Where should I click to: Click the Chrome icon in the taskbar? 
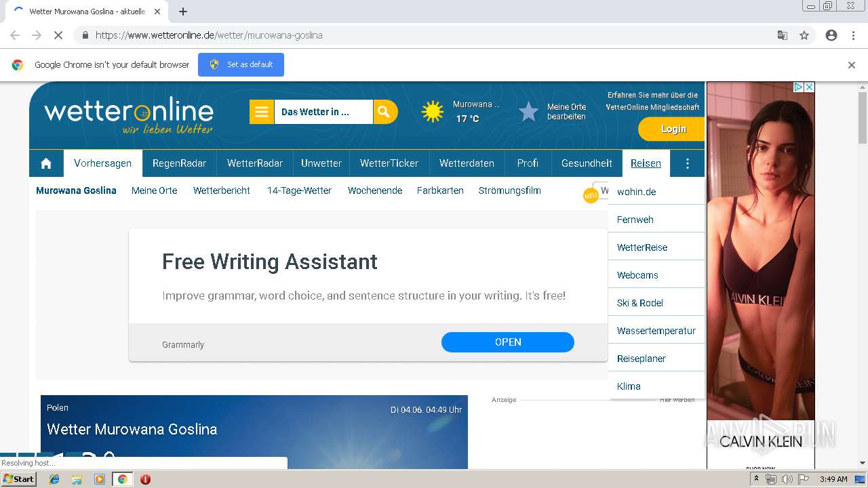tap(122, 479)
